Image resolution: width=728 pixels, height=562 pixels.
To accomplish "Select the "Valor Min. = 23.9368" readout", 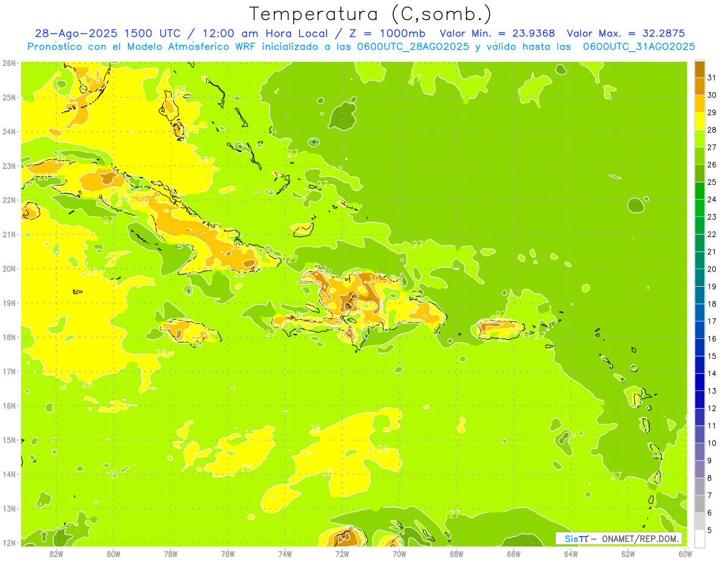I will (497, 33).
